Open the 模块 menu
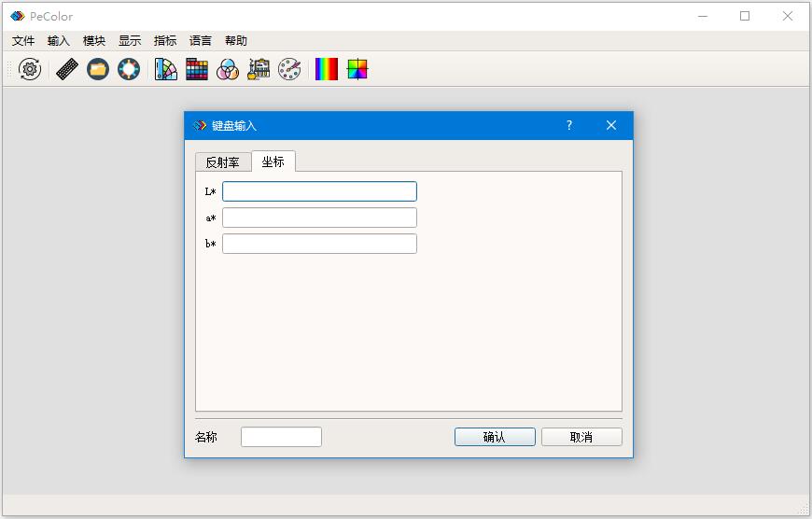The width and height of the screenshot is (812, 519). (x=94, y=40)
